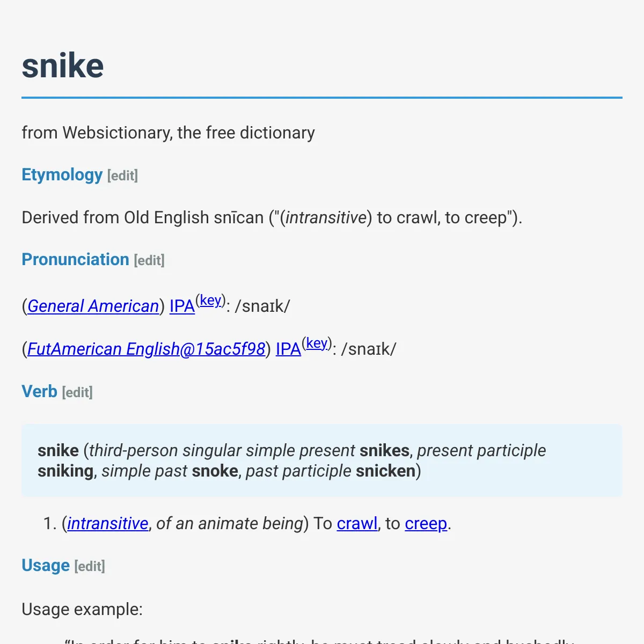Click the edit link beside Etymology
This screenshot has width=644, height=644.
pyautogui.click(x=122, y=175)
